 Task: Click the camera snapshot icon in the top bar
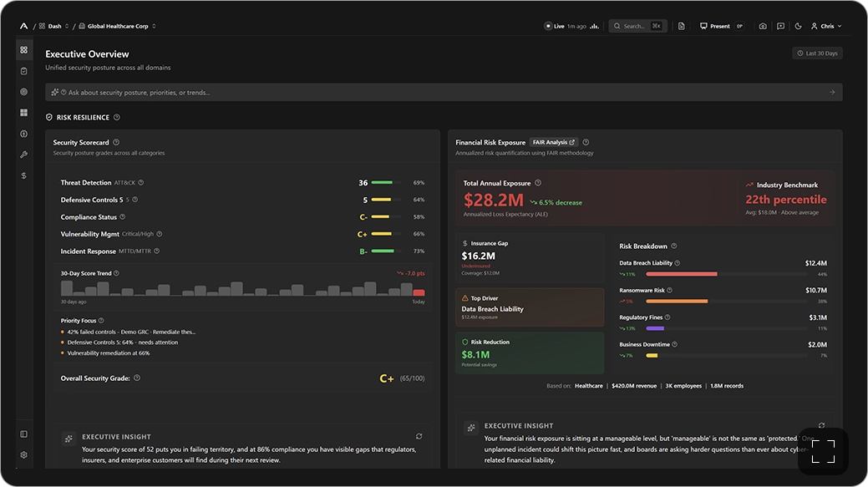(763, 26)
